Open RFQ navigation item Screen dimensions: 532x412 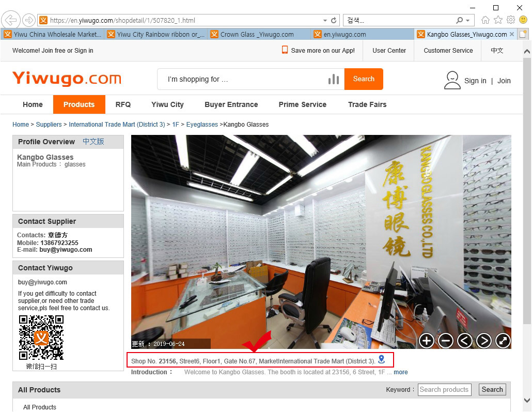point(123,104)
